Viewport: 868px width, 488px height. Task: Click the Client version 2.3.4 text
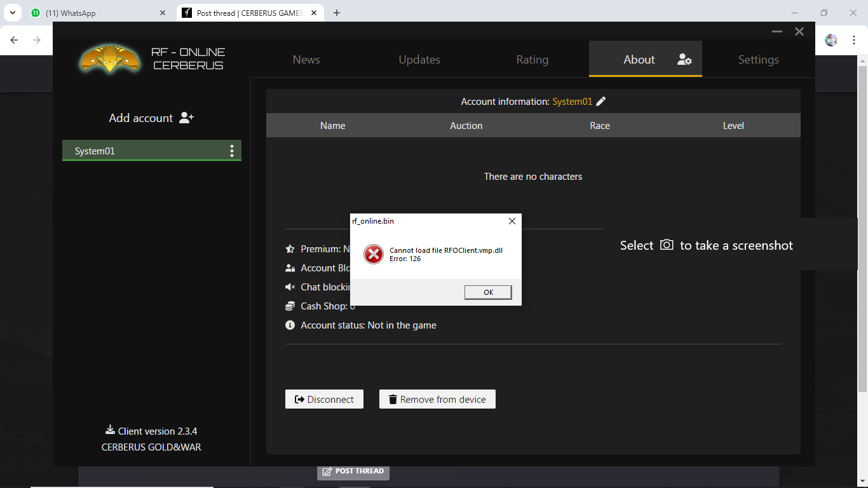click(x=158, y=431)
